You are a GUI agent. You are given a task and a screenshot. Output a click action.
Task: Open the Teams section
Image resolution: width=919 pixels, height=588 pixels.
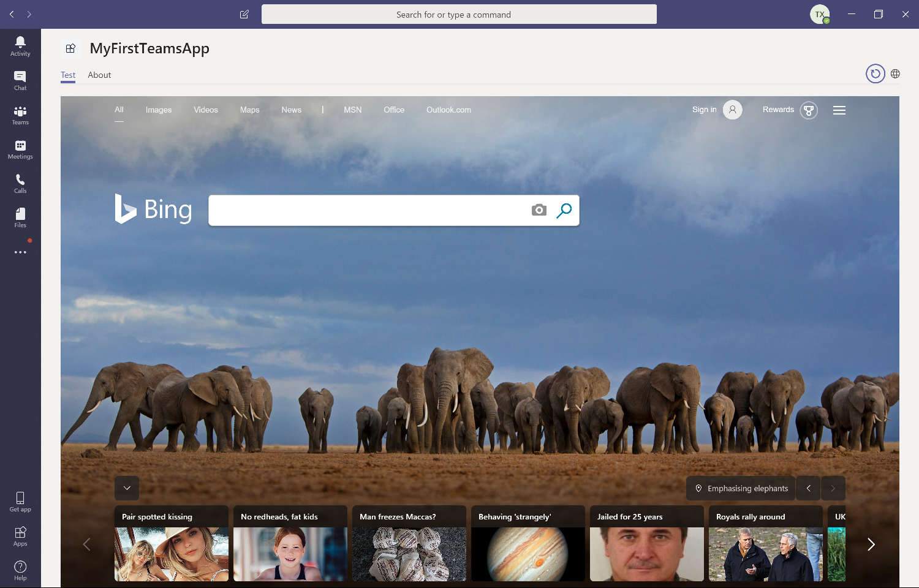[20, 115]
